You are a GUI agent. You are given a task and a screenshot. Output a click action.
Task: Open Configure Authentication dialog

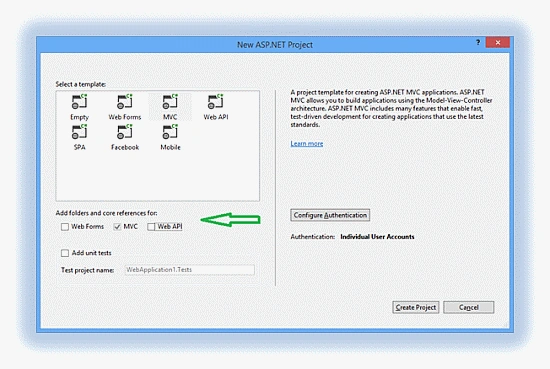(330, 215)
